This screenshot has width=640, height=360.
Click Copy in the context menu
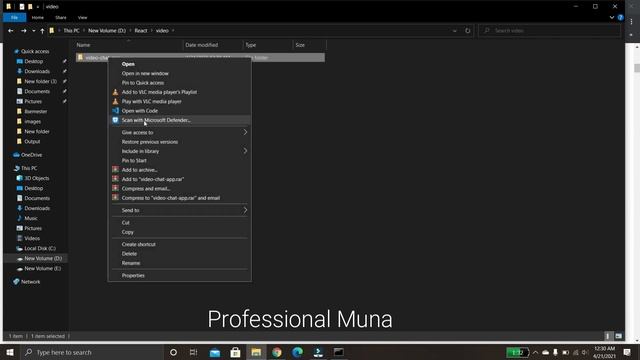click(127, 232)
